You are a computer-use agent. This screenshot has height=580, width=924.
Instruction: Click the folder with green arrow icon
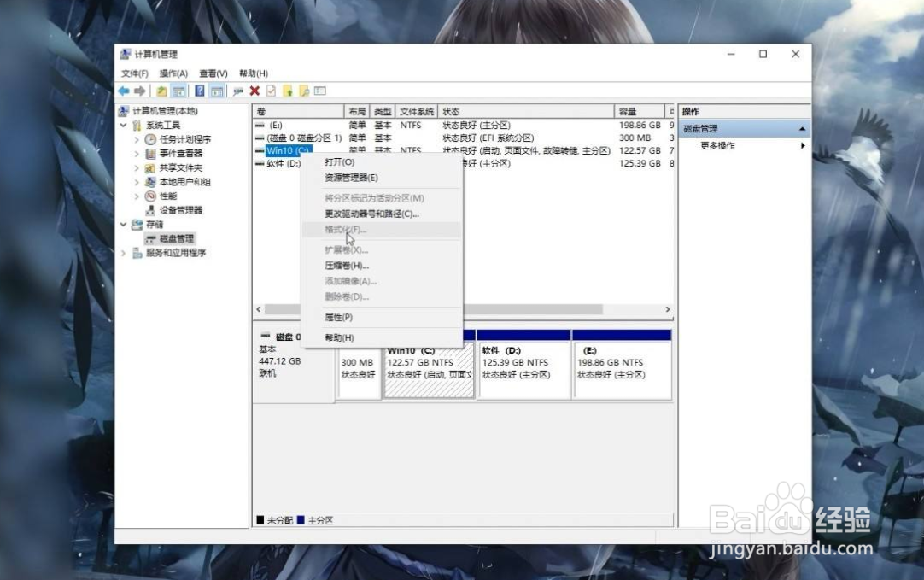(288, 91)
